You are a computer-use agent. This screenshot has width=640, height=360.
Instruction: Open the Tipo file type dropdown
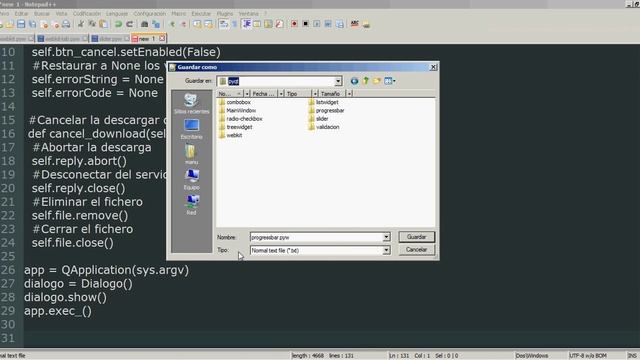point(386,250)
